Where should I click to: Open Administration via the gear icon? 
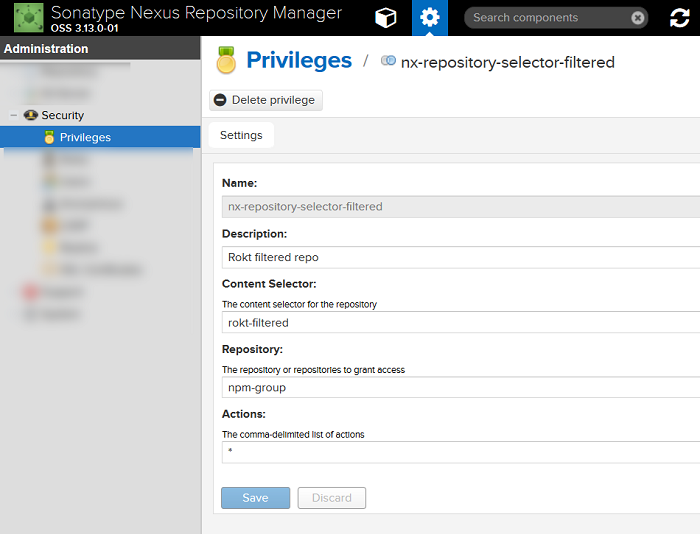429,18
